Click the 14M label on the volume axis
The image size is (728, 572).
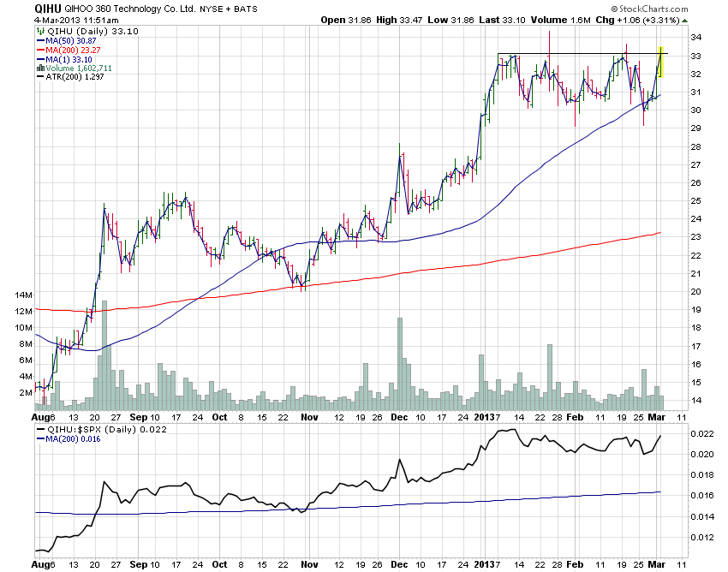click(x=23, y=295)
